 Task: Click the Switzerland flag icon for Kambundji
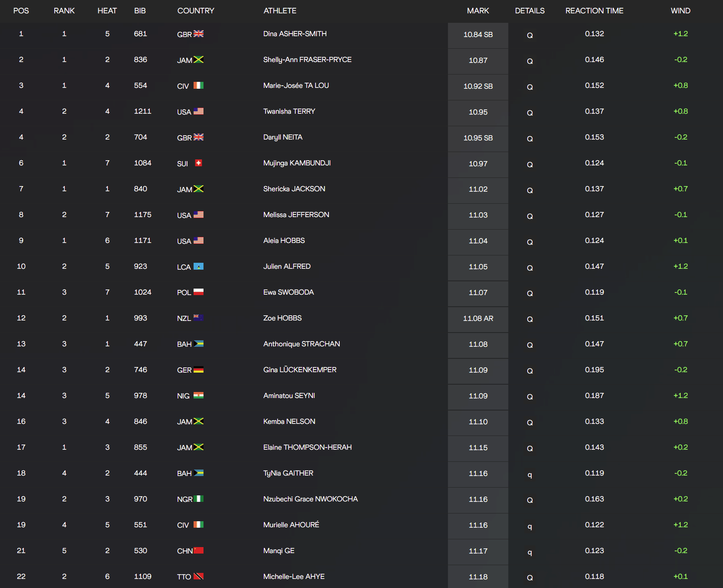click(x=198, y=163)
